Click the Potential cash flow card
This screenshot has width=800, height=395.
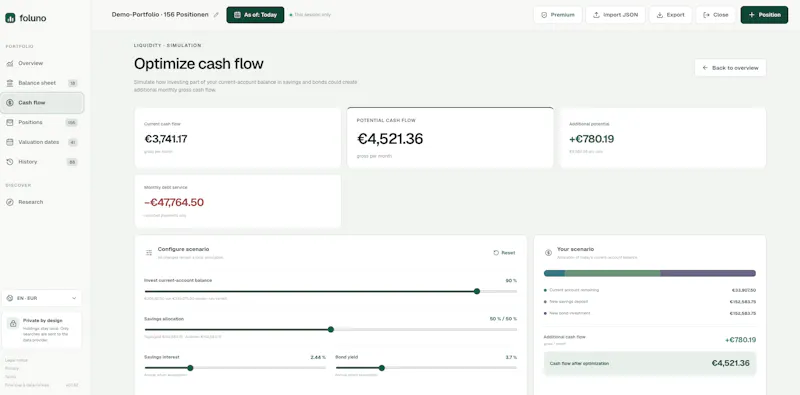coord(450,137)
